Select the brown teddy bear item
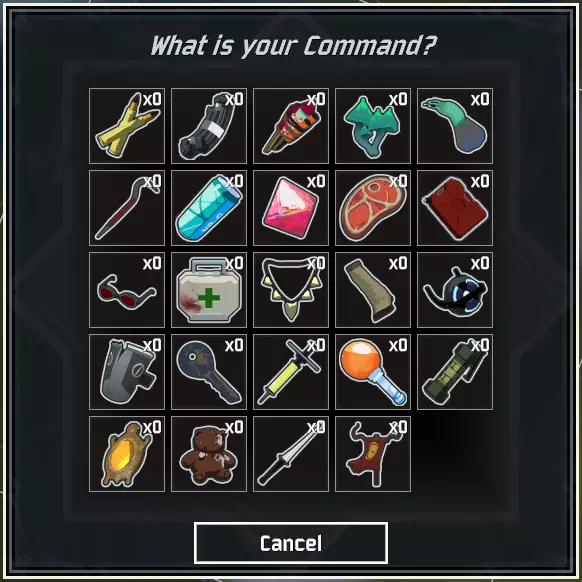 click(x=209, y=454)
